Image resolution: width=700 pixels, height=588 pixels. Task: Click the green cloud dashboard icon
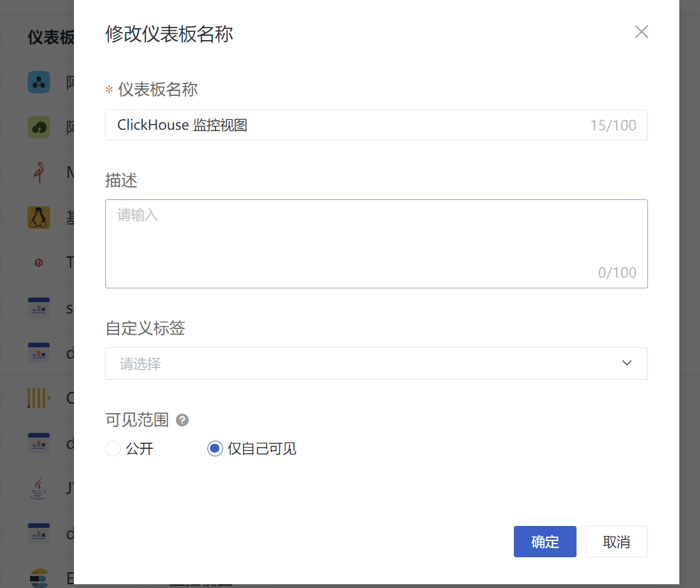(x=39, y=127)
